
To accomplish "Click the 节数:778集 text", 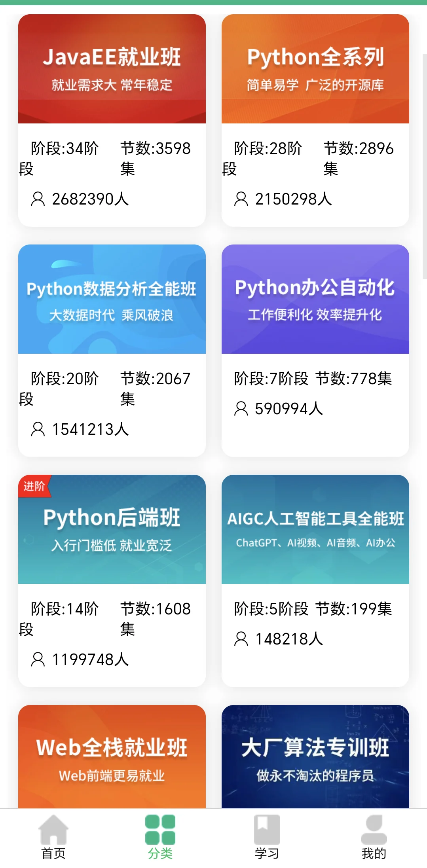I will 354,379.
